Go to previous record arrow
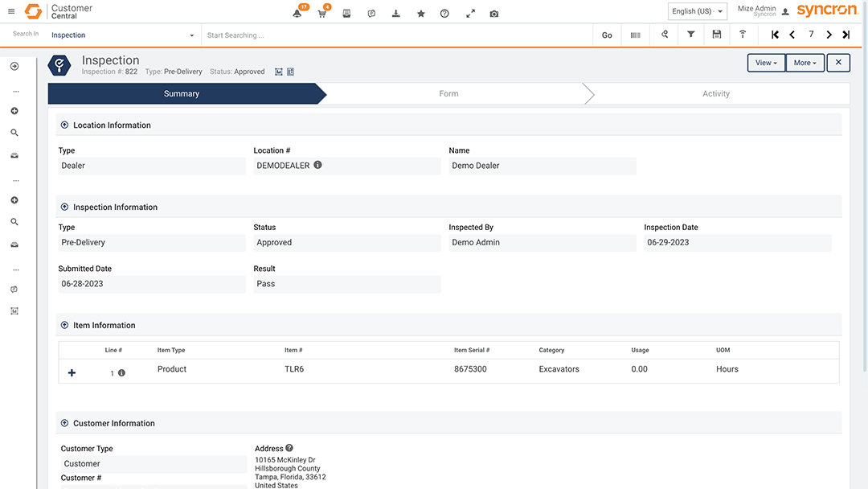This screenshot has width=868, height=489. (792, 35)
